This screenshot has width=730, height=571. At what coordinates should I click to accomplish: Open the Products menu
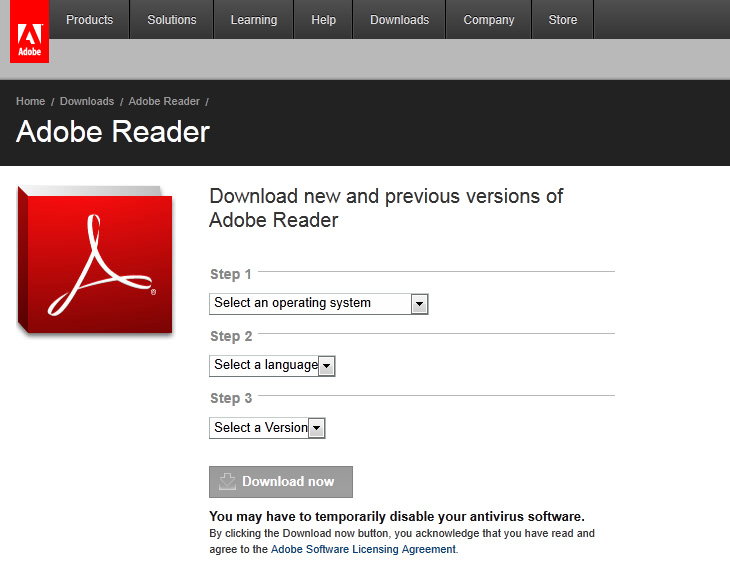[x=90, y=20]
